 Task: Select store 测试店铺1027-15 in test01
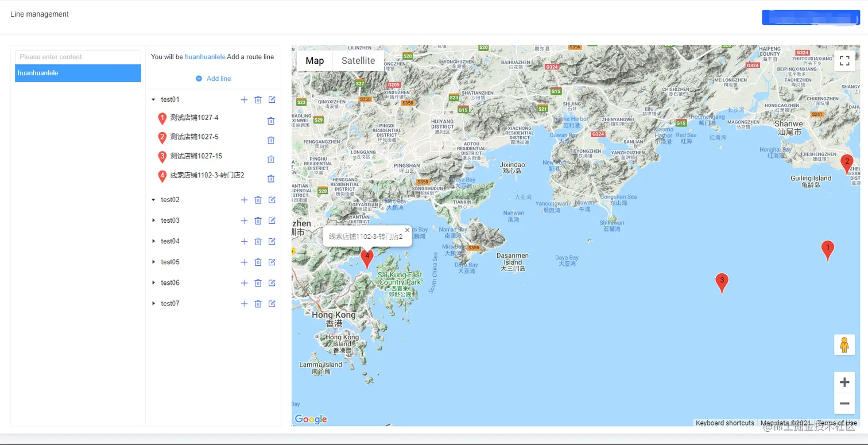(x=196, y=156)
